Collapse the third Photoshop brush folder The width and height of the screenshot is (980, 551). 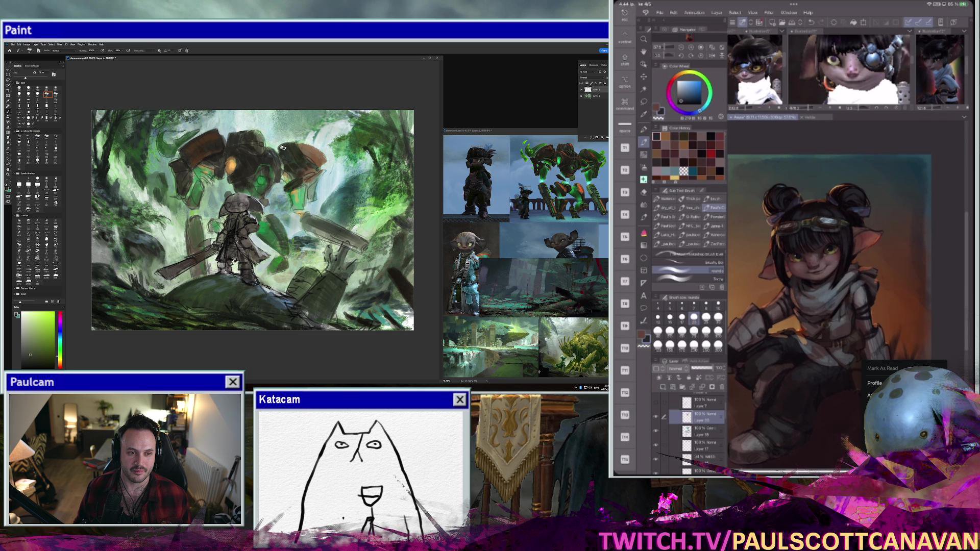click(15, 173)
